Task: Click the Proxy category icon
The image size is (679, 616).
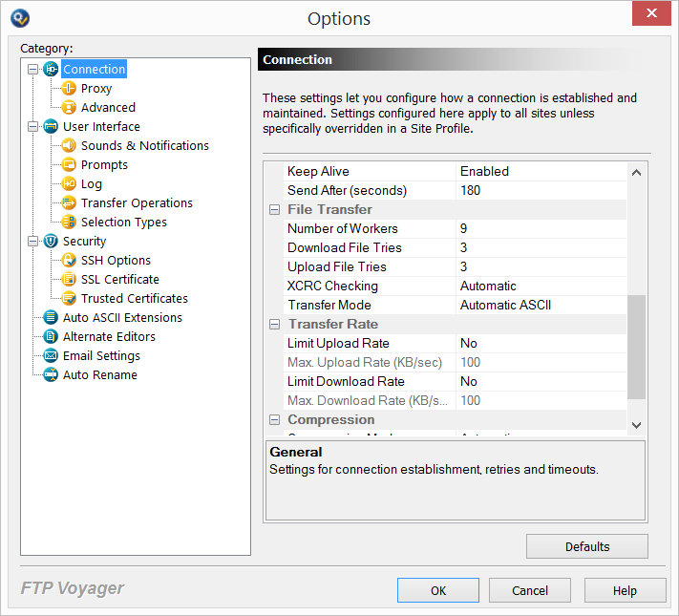Action: (69, 89)
